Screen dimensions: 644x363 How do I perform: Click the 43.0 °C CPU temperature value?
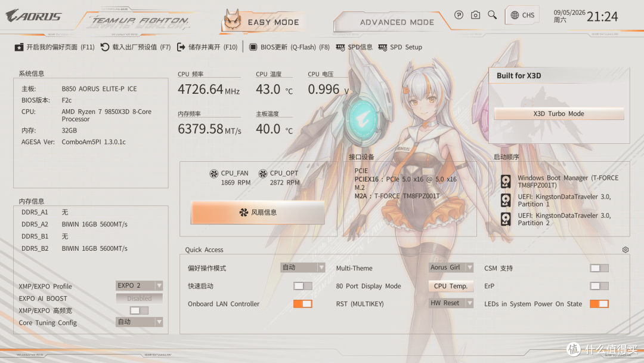274,90
